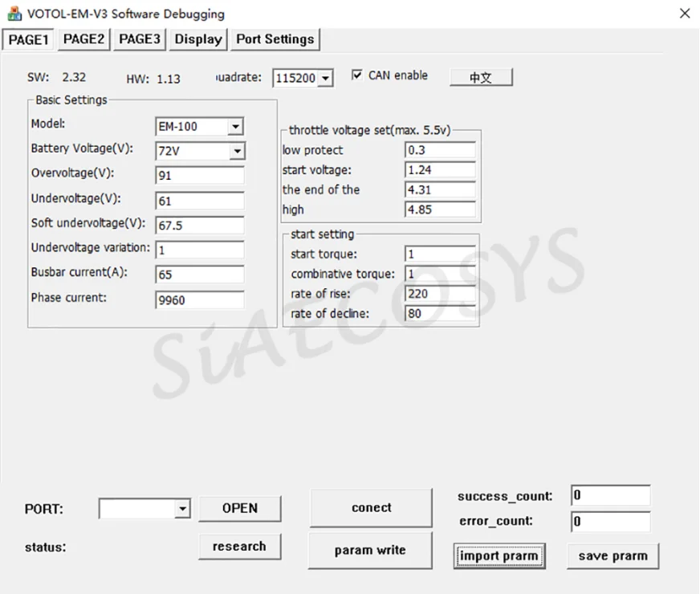The width and height of the screenshot is (700, 594).
Task: Click the status: label
Action: (x=46, y=547)
